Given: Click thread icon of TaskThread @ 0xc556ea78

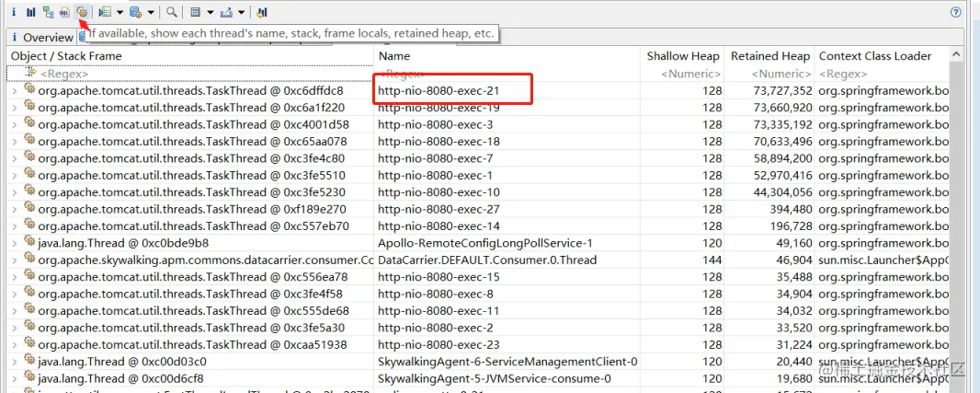Looking at the screenshot, I should tap(29, 276).
